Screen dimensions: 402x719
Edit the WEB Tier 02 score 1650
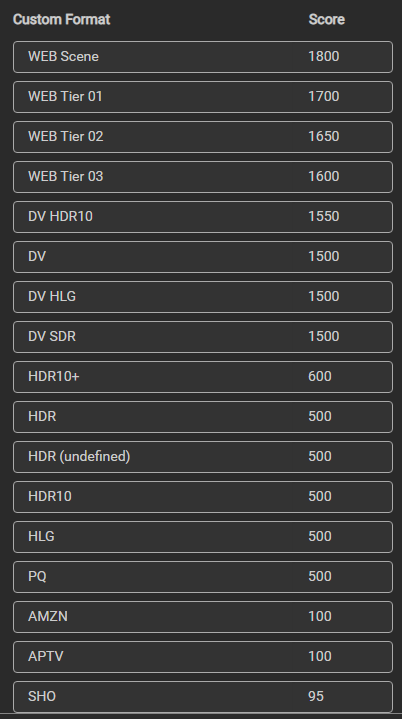(324, 137)
